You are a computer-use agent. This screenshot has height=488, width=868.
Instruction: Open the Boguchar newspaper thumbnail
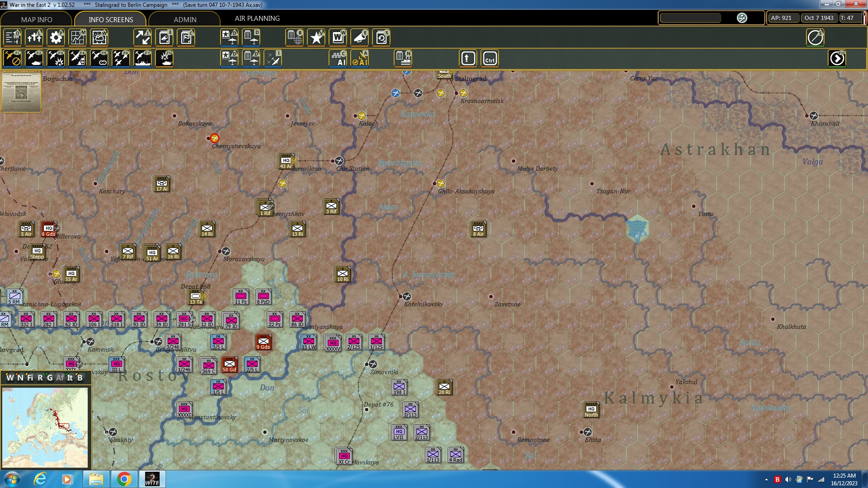(x=20, y=93)
